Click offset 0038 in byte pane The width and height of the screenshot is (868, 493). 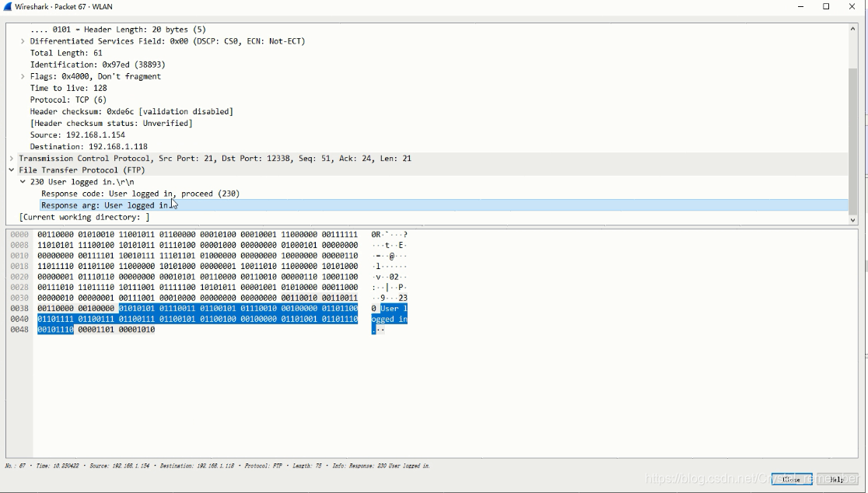19,308
